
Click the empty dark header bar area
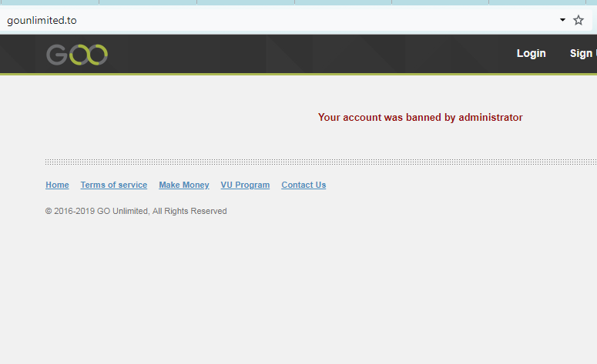[x=308, y=54]
